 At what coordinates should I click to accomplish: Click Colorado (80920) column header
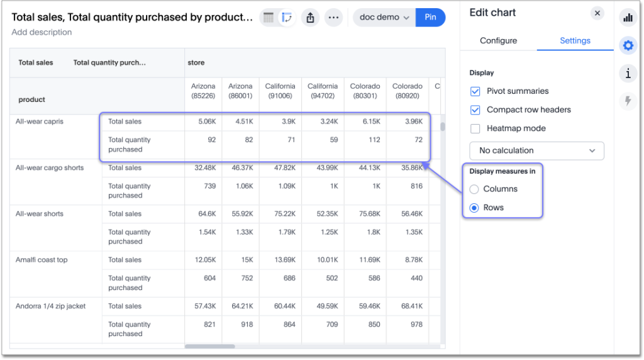[x=408, y=91]
